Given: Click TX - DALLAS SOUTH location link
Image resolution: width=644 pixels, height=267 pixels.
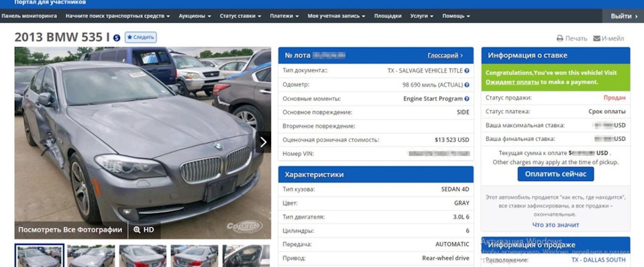Looking at the screenshot, I should pos(598,260).
